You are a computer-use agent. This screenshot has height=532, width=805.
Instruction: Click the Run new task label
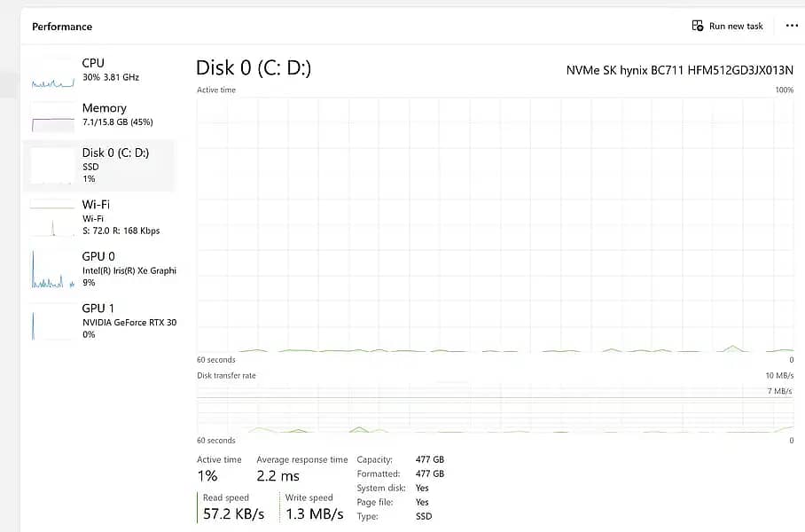tap(736, 26)
